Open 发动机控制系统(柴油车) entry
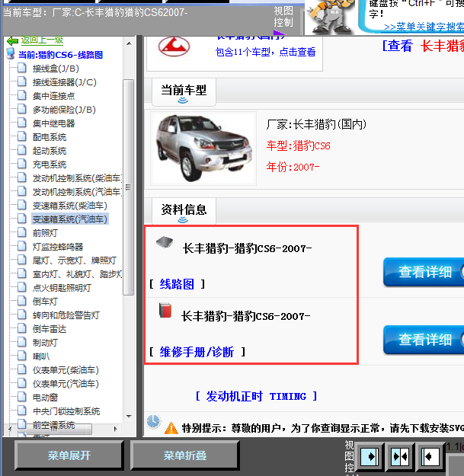464x476 pixels. pyautogui.click(x=77, y=178)
